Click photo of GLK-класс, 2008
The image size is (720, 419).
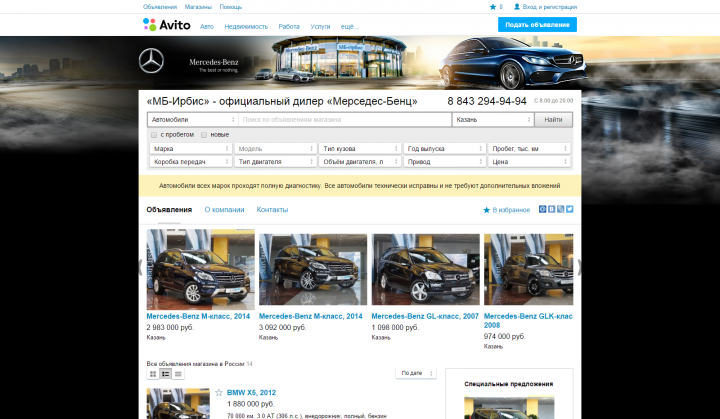coord(529,269)
